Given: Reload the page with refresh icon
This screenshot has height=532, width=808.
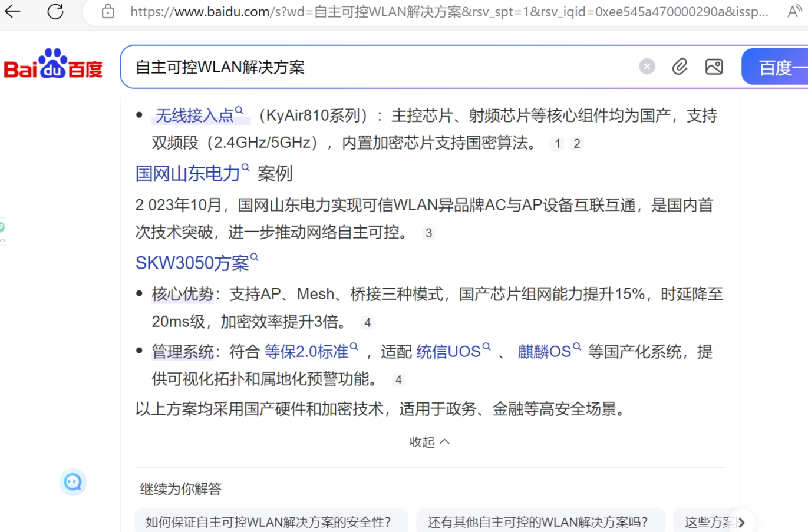Looking at the screenshot, I should (x=55, y=11).
